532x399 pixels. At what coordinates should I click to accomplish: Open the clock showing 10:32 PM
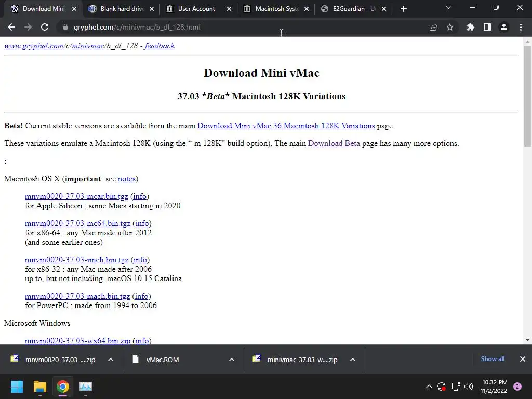pyautogui.click(x=494, y=387)
